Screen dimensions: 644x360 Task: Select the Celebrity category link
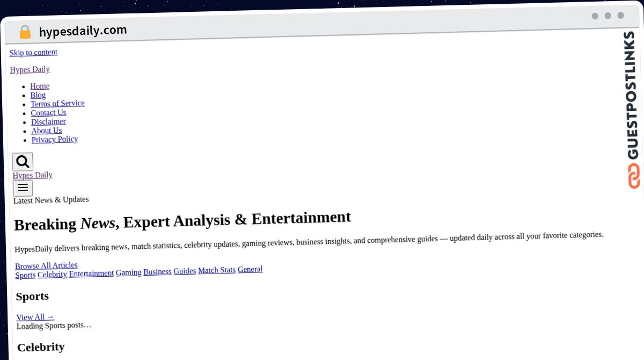(x=52, y=275)
